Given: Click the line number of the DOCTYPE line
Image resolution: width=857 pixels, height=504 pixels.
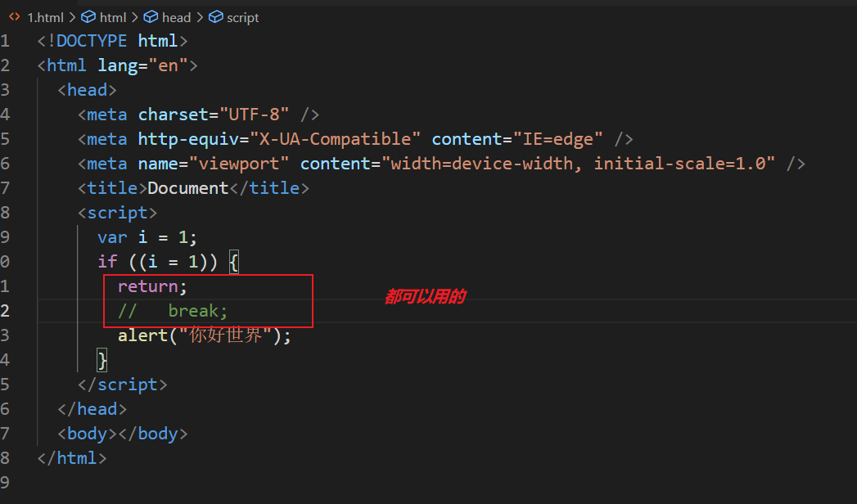Looking at the screenshot, I should (x=5, y=41).
